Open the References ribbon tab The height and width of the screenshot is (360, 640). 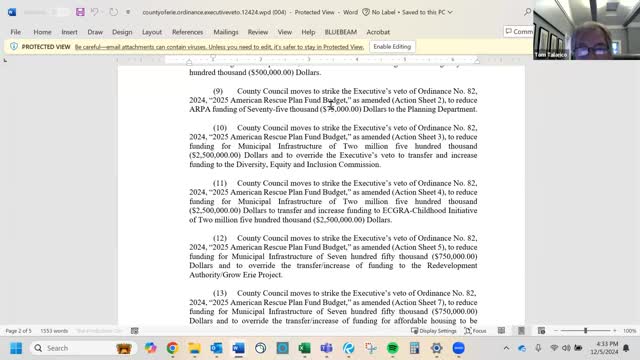(x=187, y=32)
